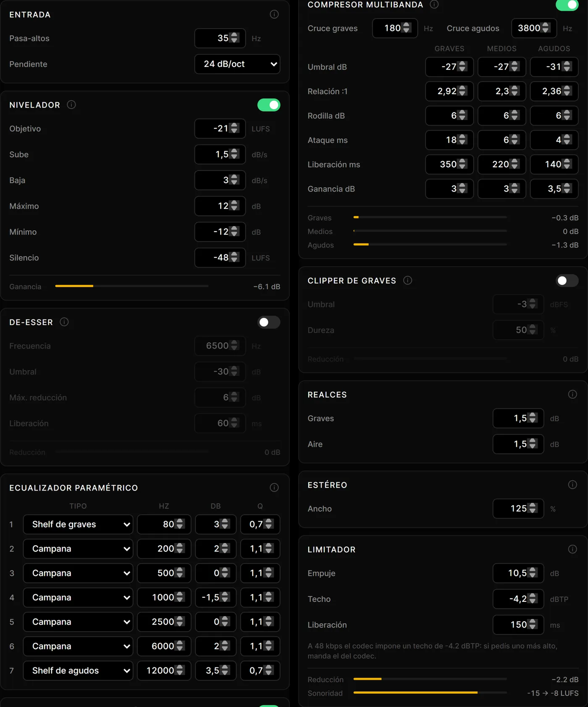Click EQ band 4 gain field -1,5
The width and height of the screenshot is (588, 707).
click(x=215, y=598)
